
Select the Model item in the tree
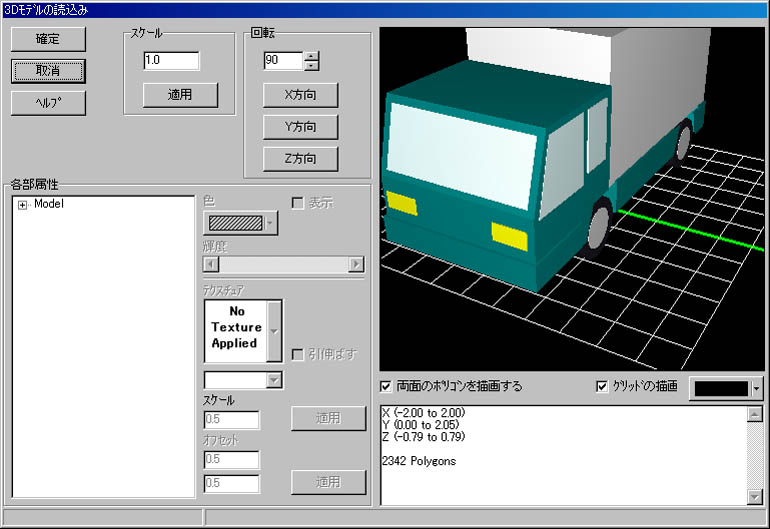click(48, 205)
